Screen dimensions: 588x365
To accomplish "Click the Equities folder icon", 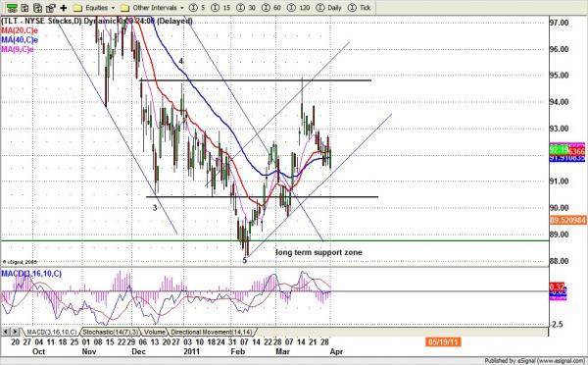I will (x=77, y=8).
